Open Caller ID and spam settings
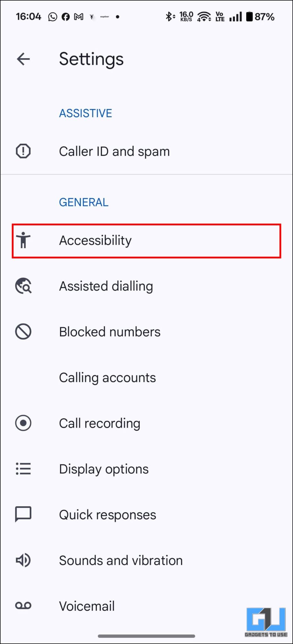The image size is (293, 644). (x=114, y=151)
